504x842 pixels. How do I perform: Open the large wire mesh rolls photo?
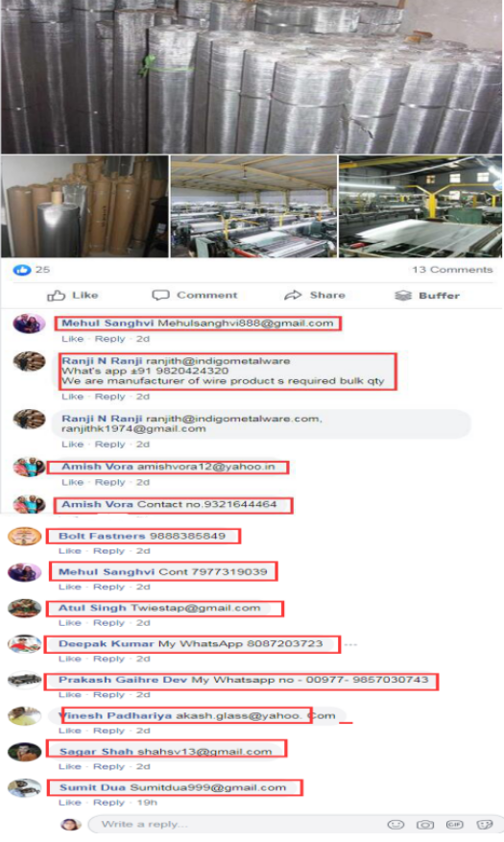(x=252, y=77)
